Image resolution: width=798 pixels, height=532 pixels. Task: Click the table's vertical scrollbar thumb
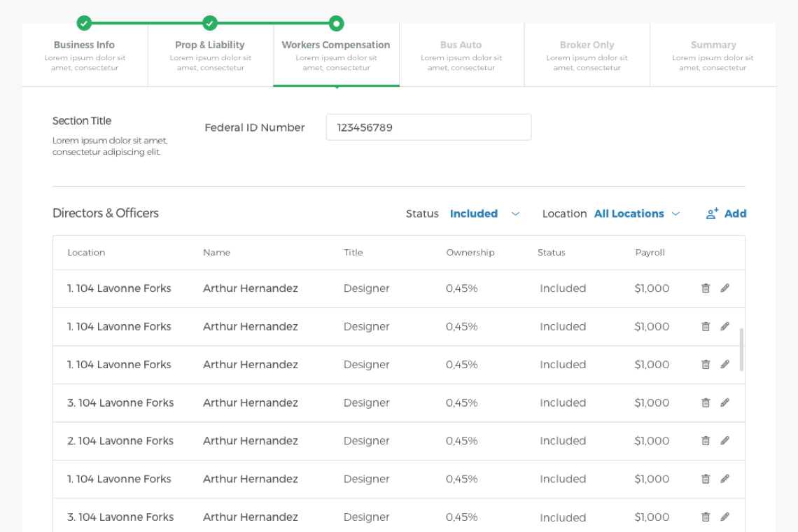click(x=741, y=349)
